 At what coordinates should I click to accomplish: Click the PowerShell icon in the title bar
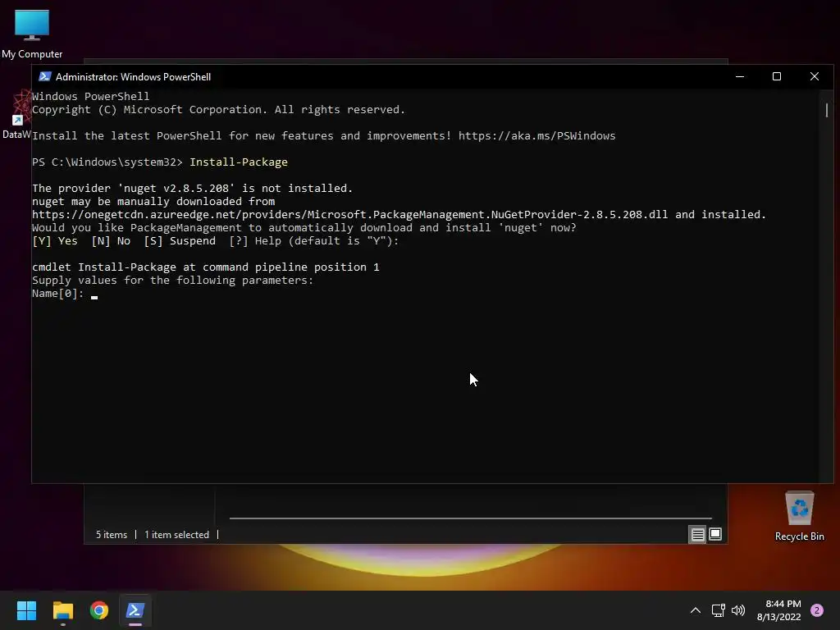pos(45,76)
